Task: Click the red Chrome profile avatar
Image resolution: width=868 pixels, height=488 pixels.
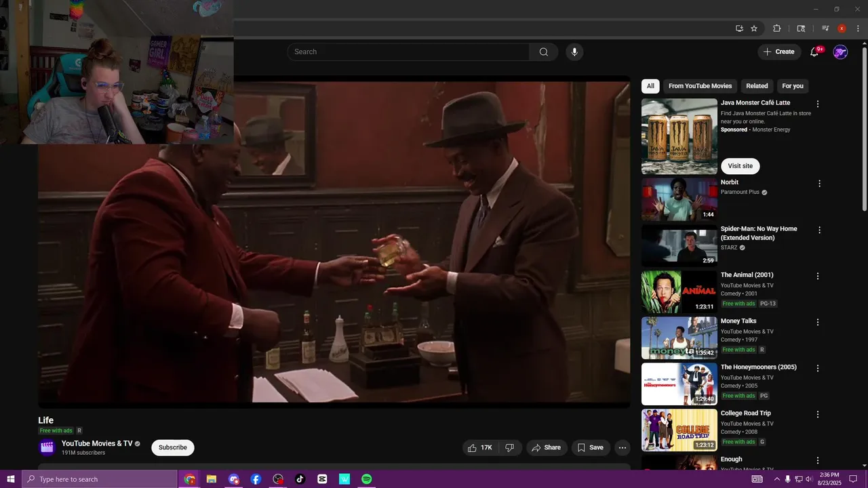Action: [842, 28]
